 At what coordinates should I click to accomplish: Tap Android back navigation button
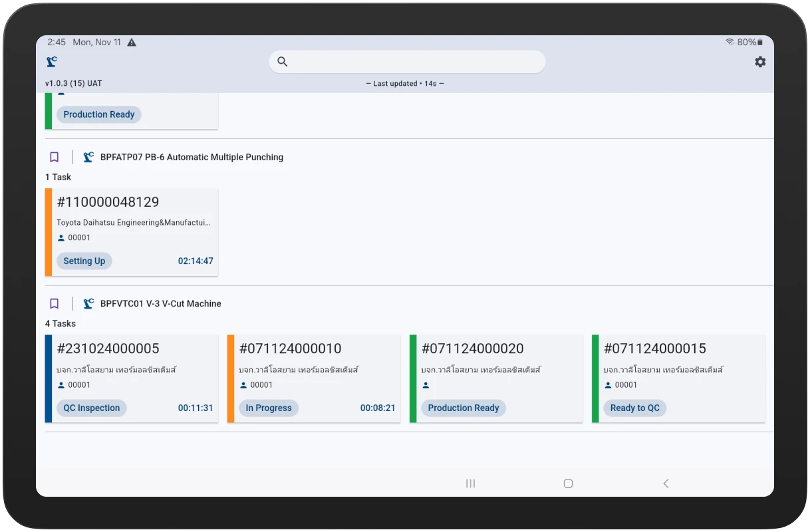(x=666, y=483)
